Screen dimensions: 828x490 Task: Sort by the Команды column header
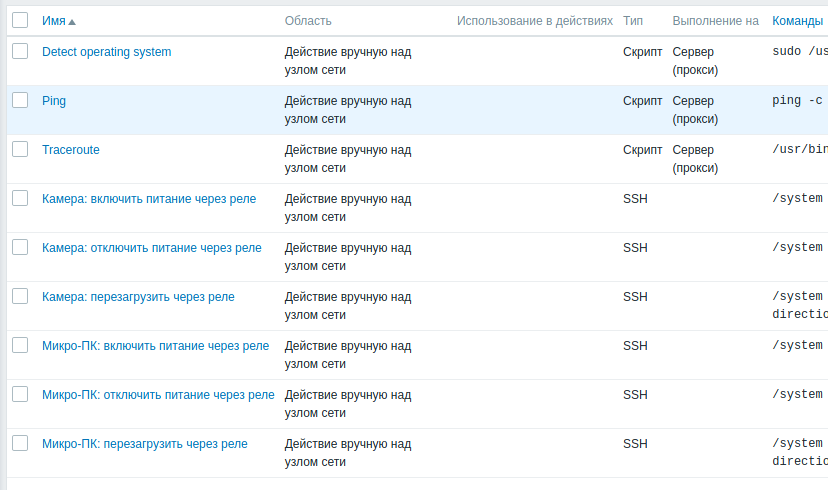coord(797,21)
